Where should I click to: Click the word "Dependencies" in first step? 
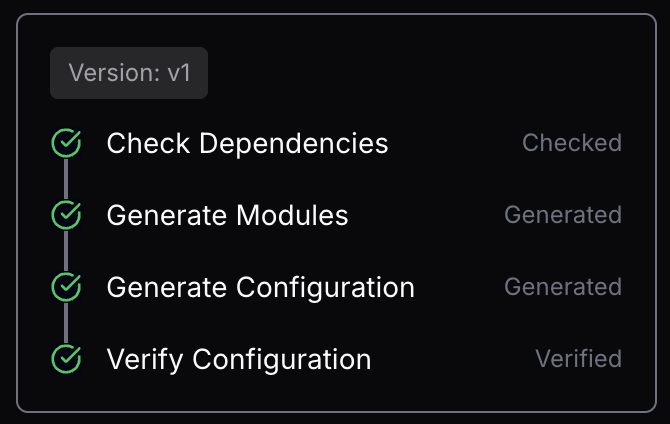(294, 144)
